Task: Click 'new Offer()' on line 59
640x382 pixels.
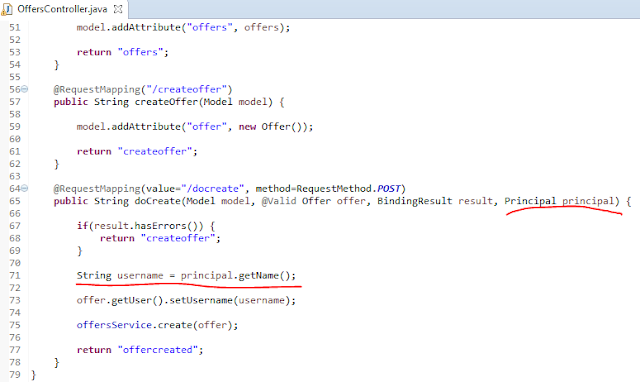Action: 270,127
